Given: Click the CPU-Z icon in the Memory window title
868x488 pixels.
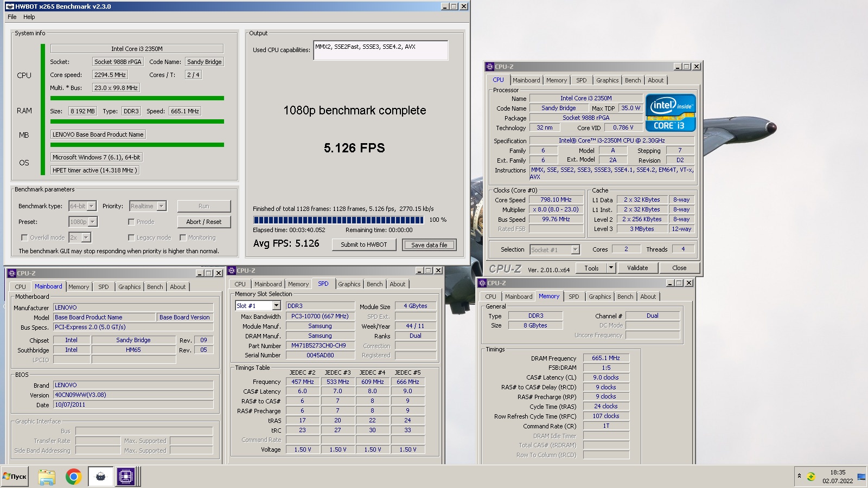Looking at the screenshot, I should [x=482, y=283].
